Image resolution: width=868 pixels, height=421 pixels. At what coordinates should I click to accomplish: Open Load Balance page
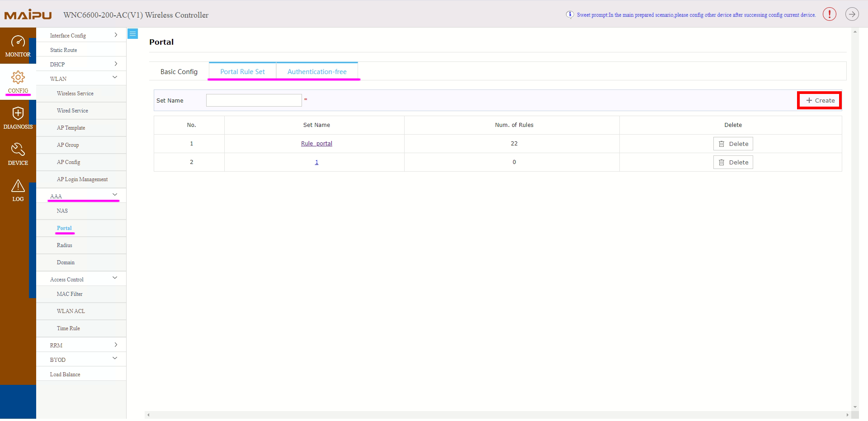click(x=65, y=374)
